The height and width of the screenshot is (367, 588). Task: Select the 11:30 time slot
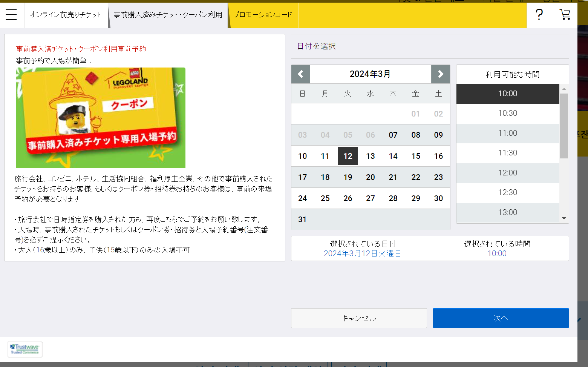click(x=508, y=153)
